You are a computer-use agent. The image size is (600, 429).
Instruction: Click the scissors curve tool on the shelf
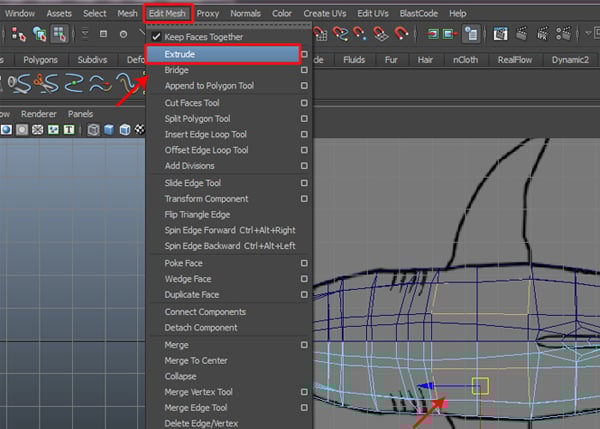point(44,83)
